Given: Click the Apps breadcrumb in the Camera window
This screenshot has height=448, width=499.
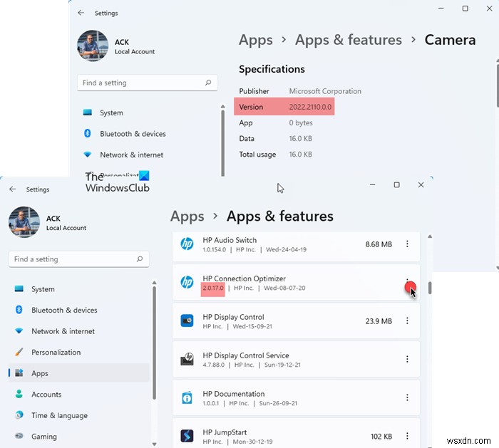Looking at the screenshot, I should 256,40.
